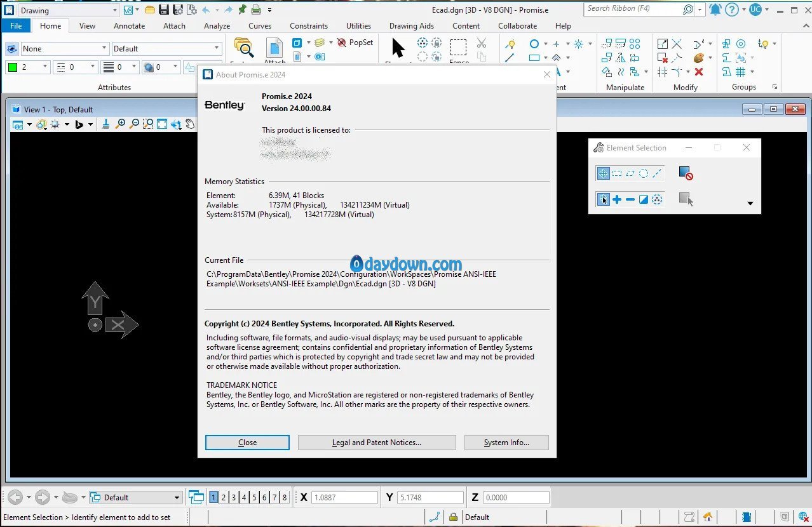The width and height of the screenshot is (812, 527).
Task: Click the Clear Selection icon in Element Selection
Action: point(686,173)
